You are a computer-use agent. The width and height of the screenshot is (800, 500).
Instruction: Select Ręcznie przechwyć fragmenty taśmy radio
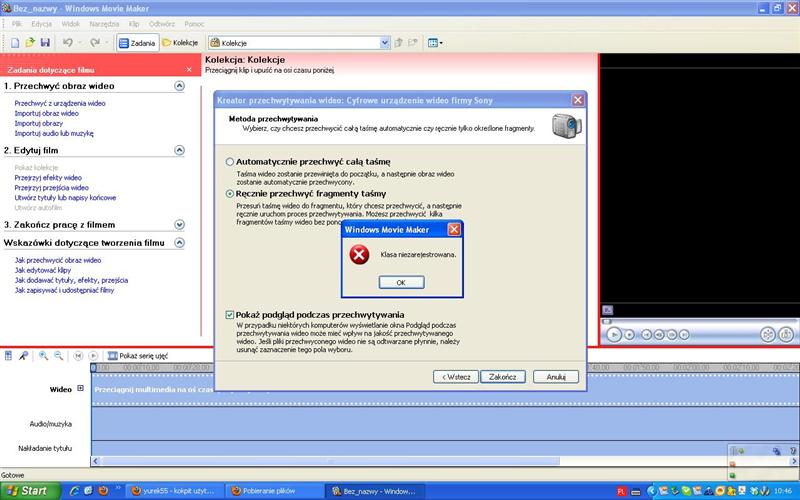230,194
